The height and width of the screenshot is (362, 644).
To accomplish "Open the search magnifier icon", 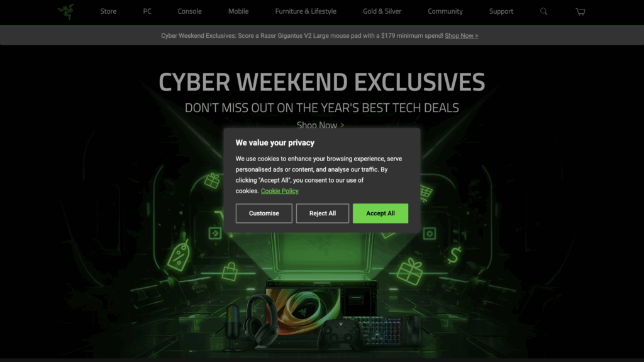I will click(544, 11).
